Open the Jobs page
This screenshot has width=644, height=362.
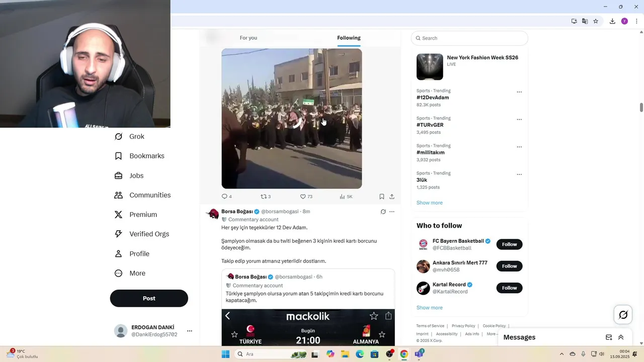129,175
